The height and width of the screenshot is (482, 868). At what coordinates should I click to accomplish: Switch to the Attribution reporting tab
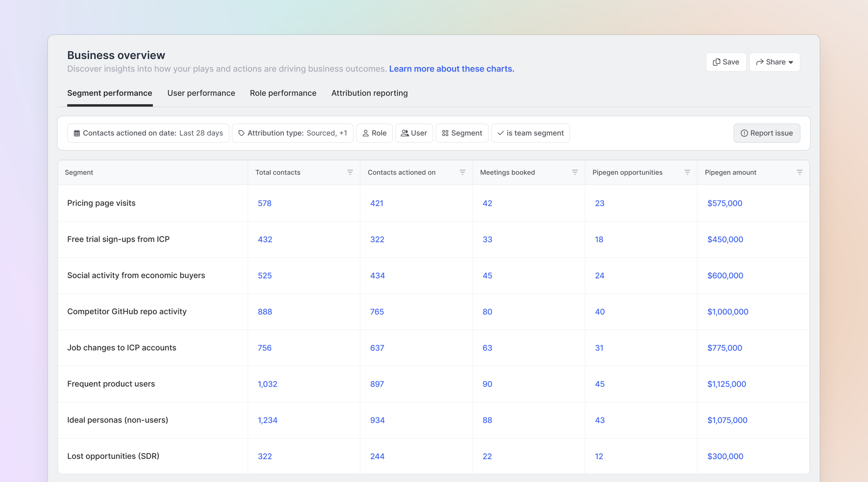tap(369, 93)
